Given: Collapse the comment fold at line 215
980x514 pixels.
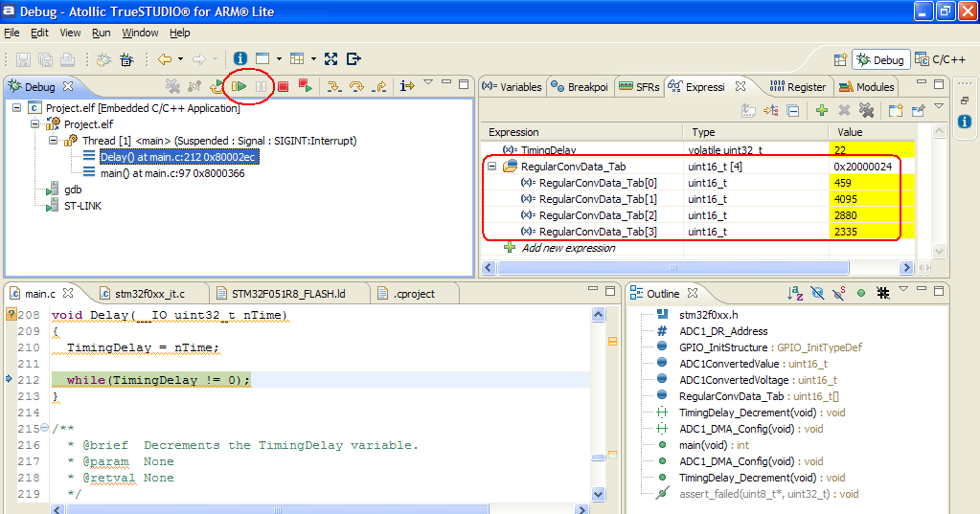Looking at the screenshot, I should (x=44, y=429).
